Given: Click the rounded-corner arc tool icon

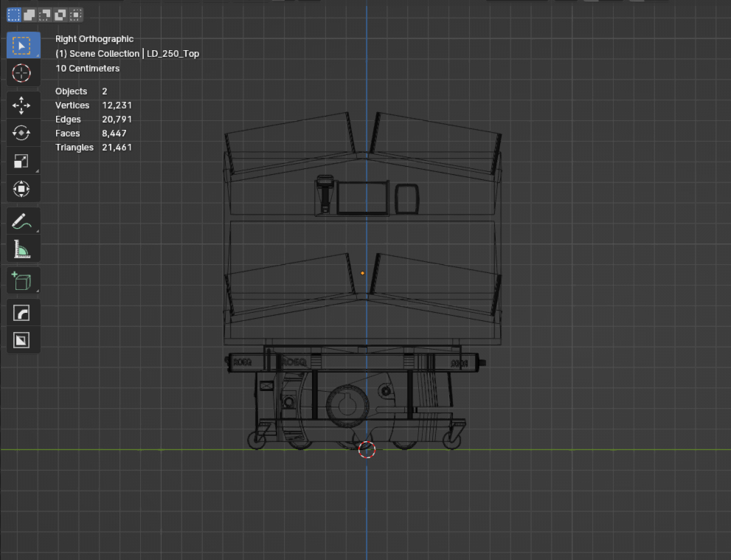Looking at the screenshot, I should point(21,314).
